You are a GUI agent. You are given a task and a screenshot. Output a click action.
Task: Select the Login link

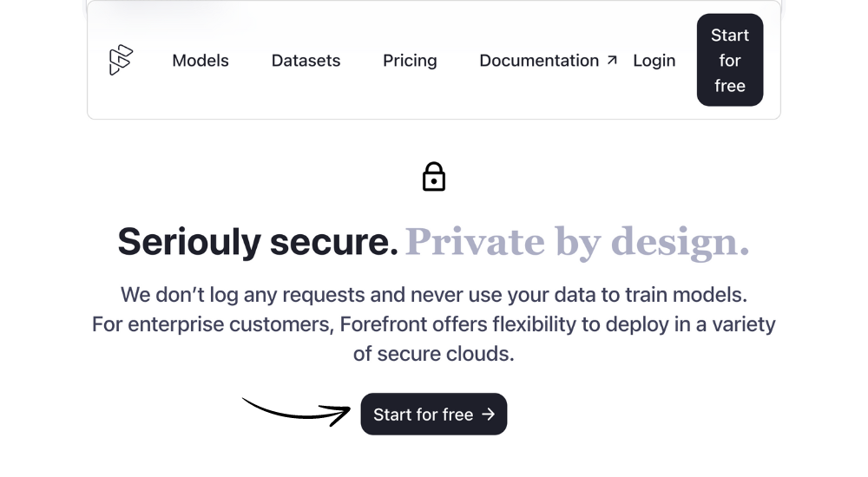pyautogui.click(x=654, y=61)
